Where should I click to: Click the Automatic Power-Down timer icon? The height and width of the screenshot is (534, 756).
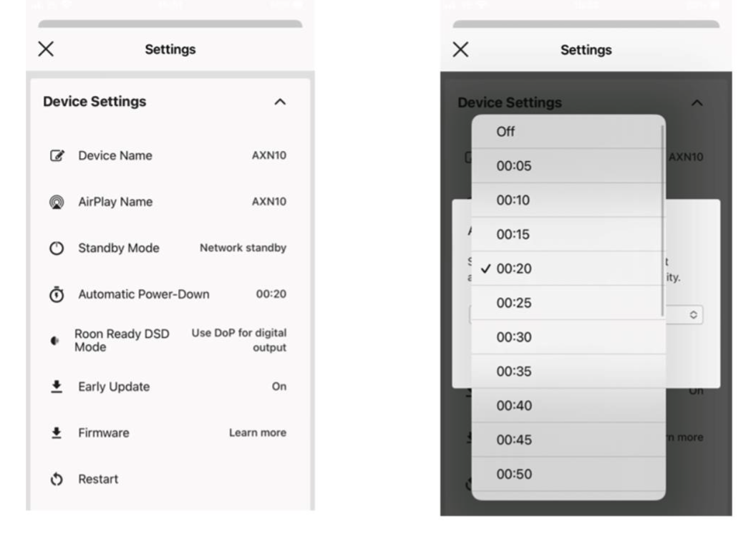pyautogui.click(x=56, y=294)
